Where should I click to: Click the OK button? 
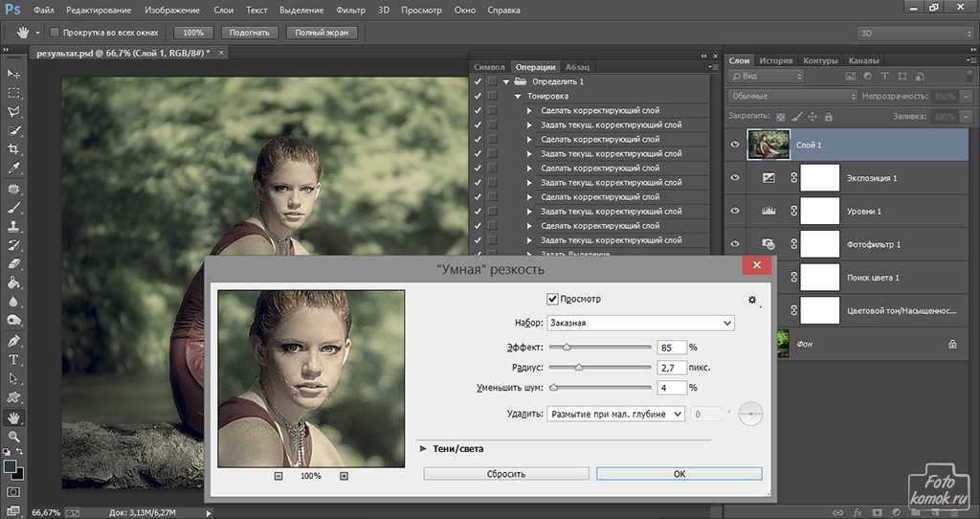point(679,474)
